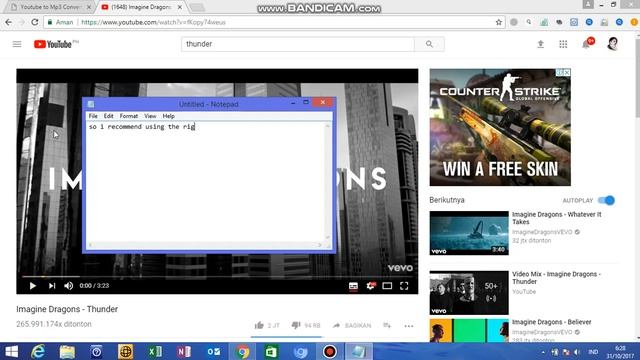Open OneNote from taskbar
640x360 pixels.
(x=184, y=351)
